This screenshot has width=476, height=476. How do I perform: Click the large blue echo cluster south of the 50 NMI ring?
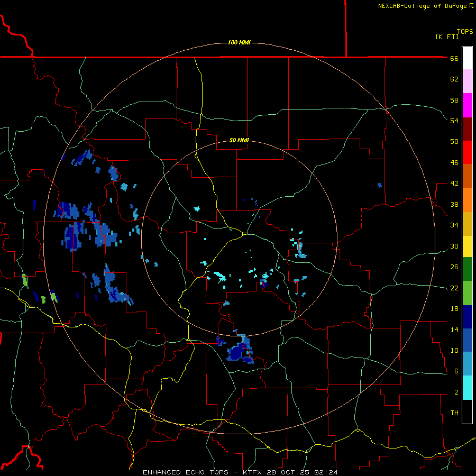(x=240, y=350)
